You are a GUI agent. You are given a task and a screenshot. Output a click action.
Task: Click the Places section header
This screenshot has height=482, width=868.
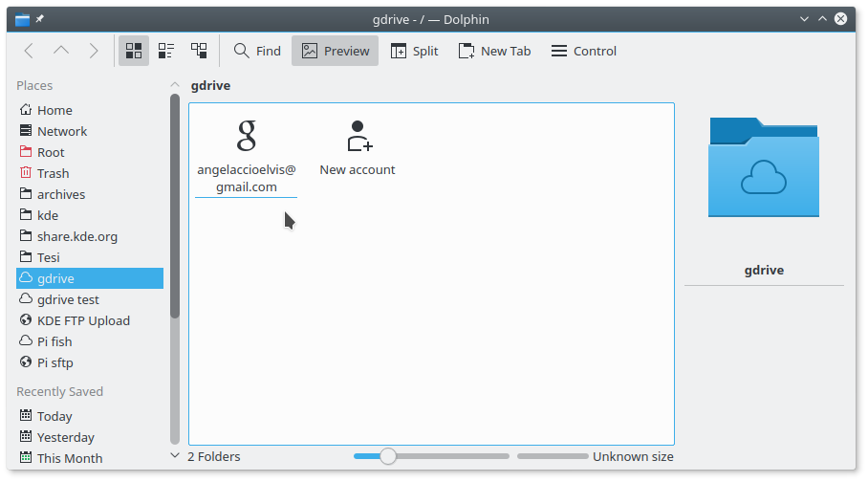click(34, 85)
